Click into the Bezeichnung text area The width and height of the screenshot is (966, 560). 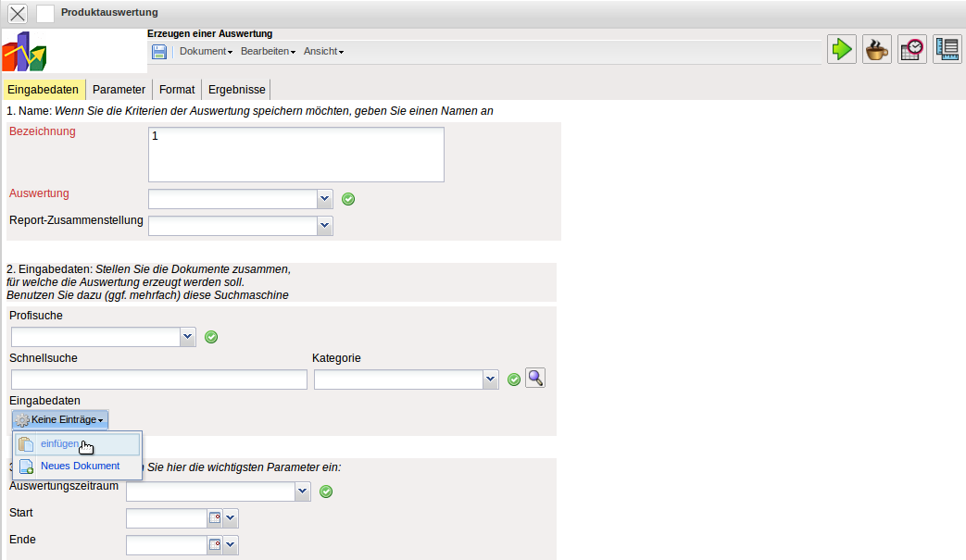[x=296, y=155]
